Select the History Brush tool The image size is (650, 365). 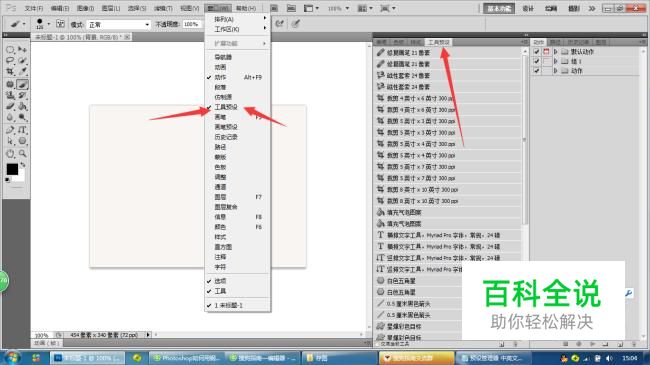pos(22,95)
